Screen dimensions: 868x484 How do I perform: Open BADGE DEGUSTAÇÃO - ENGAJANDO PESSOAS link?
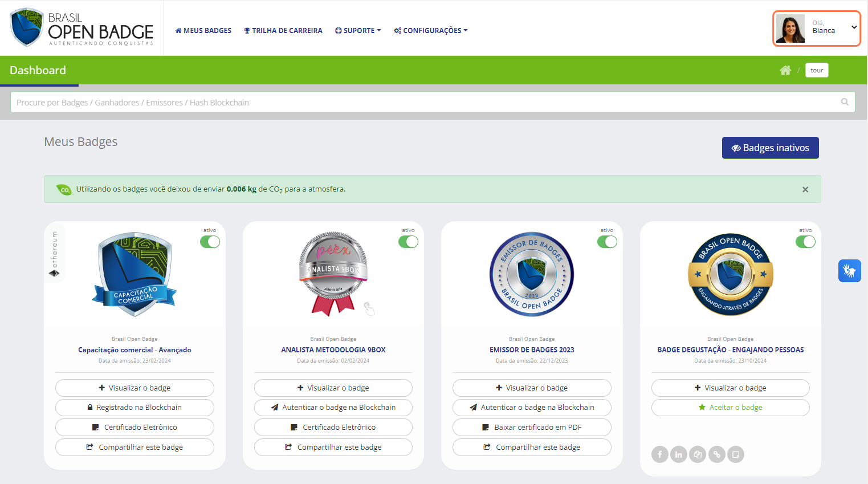731,350
